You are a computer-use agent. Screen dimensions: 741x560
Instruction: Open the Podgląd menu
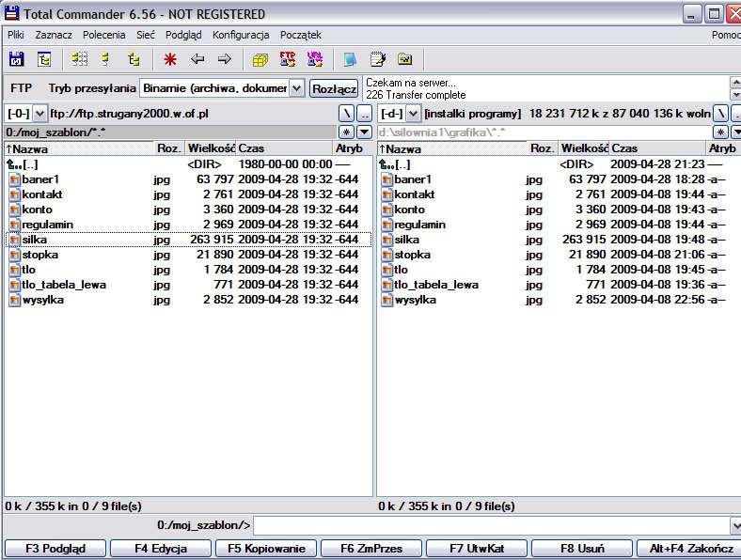[183, 35]
